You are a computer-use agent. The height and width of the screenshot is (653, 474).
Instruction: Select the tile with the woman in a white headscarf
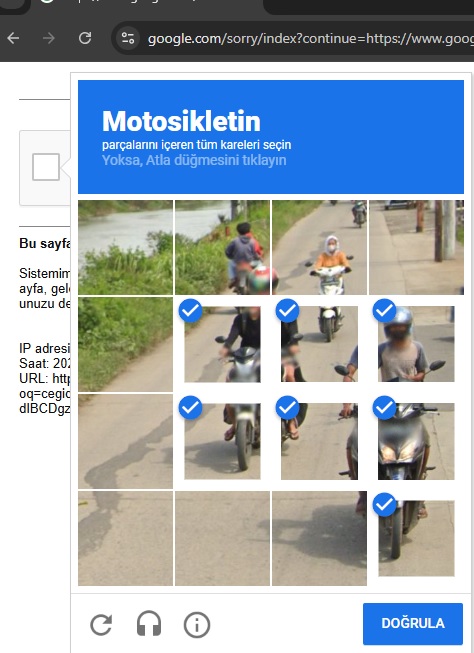coord(319,247)
